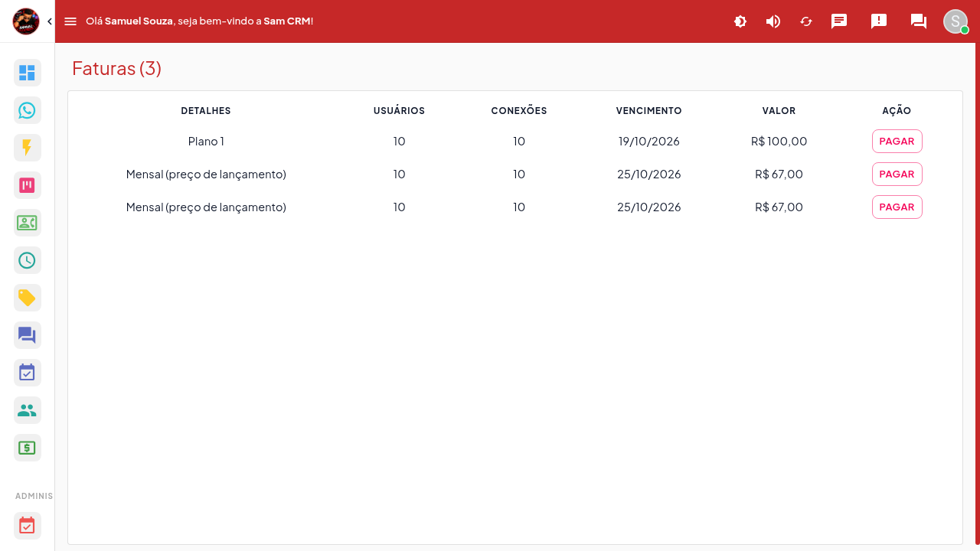Viewport: 980px width, 551px height.
Task: Pay the Plano 1 invoice
Action: pos(897,142)
